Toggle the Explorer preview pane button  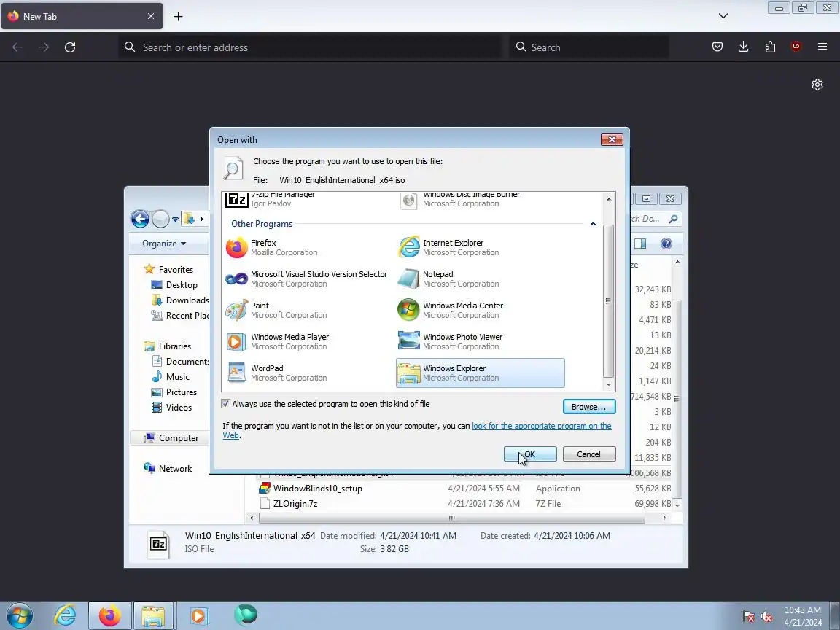coord(640,244)
